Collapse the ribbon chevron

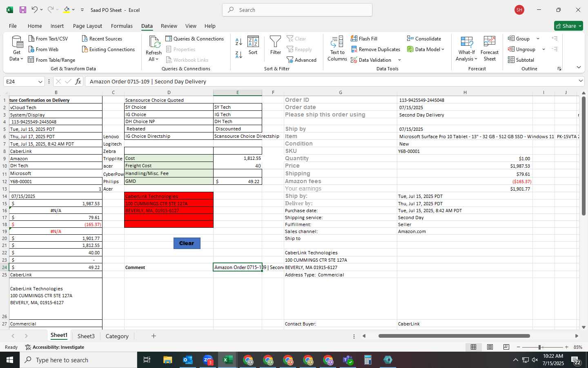pos(579,67)
